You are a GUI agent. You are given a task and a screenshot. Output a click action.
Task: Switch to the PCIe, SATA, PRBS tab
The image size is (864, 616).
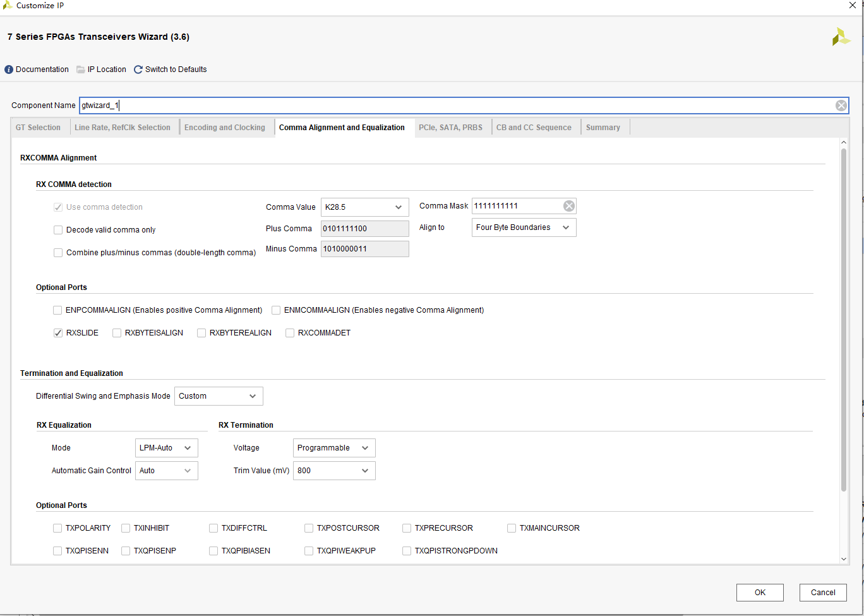(450, 128)
